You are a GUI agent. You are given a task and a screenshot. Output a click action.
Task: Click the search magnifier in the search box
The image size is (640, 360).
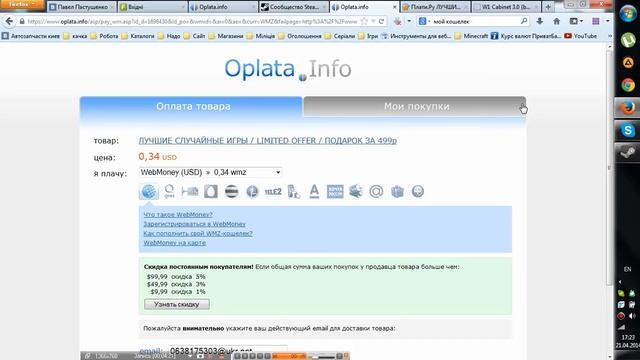pos(524,21)
